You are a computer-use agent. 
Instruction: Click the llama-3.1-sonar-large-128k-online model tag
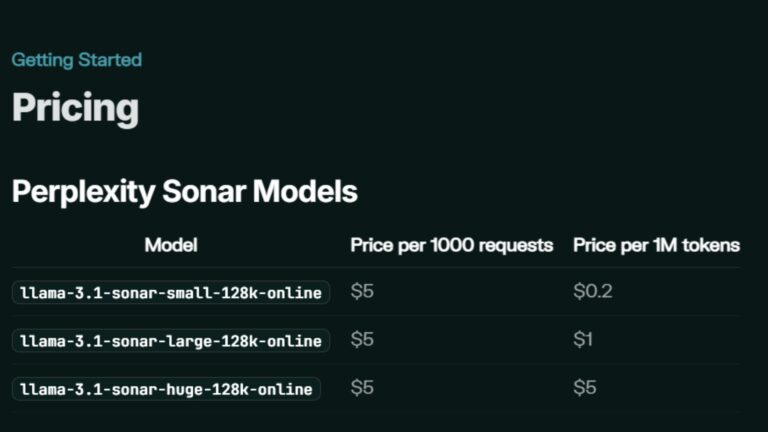click(171, 340)
